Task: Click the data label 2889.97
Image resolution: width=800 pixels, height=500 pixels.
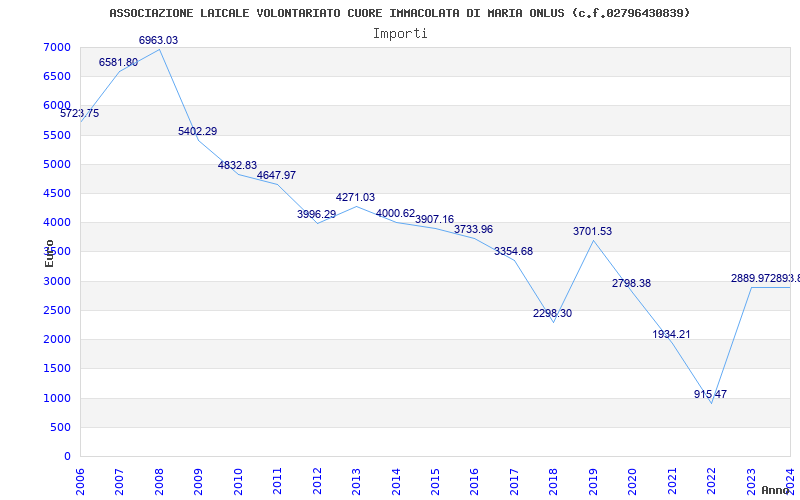Action: click(x=751, y=279)
